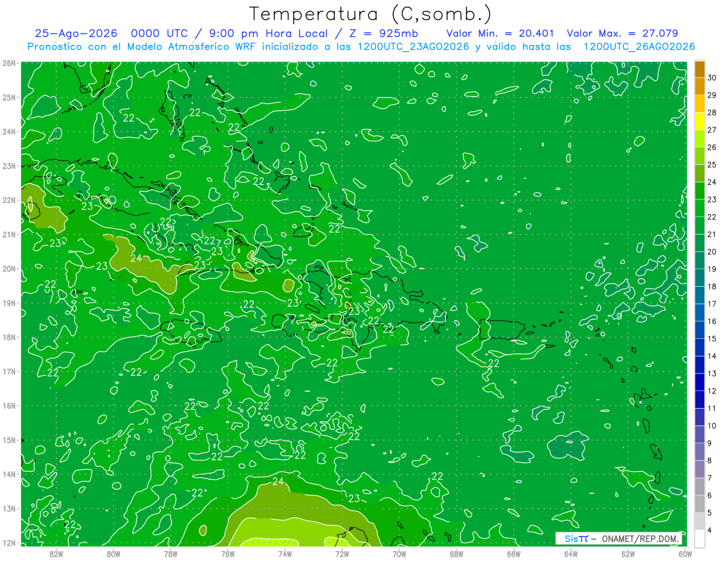Click the "64W" longitude label
Image resolution: width=728 pixels, height=562 pixels.
click(571, 554)
